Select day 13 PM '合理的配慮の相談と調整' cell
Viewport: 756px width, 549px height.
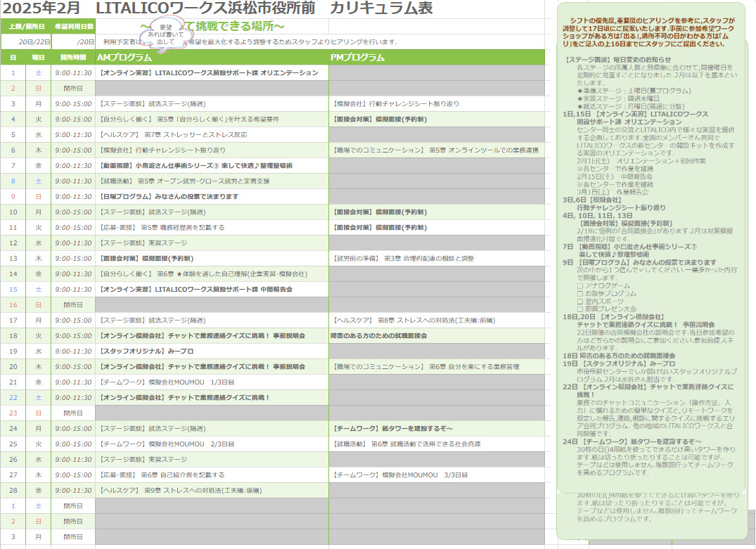pyautogui.click(x=437, y=259)
